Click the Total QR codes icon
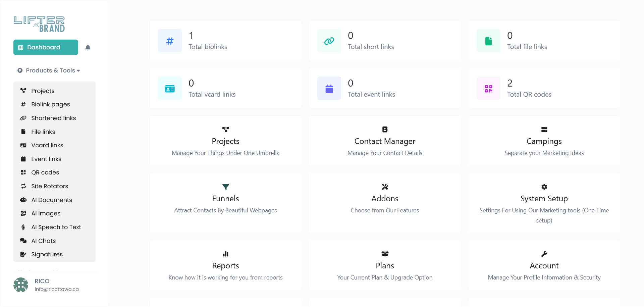Viewport: 644px width, 307px height. click(x=488, y=89)
